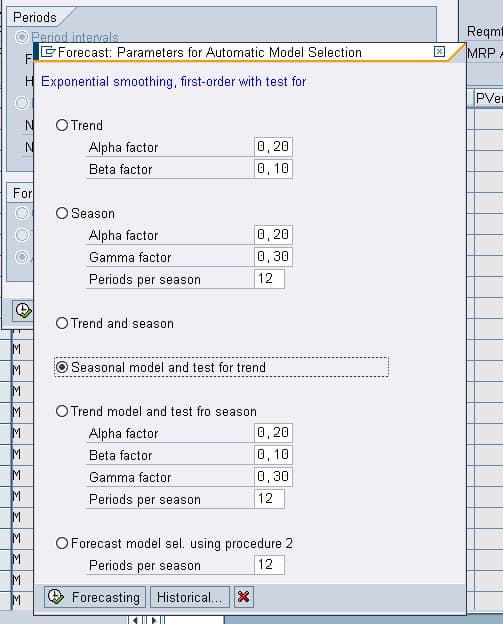The height and width of the screenshot is (624, 503).
Task: Select Forecast model sel. using procedure 2
Action: [x=62, y=543]
